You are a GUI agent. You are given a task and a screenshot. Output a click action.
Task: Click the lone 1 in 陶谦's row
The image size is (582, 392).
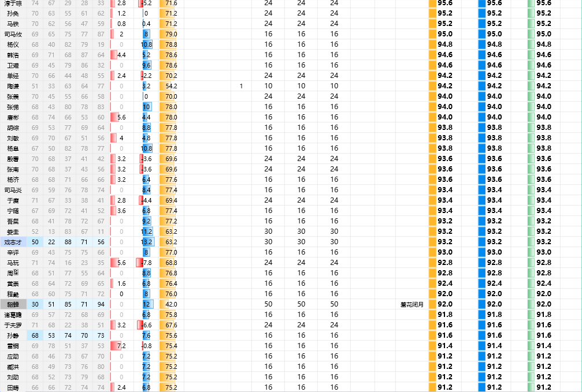[x=241, y=86]
